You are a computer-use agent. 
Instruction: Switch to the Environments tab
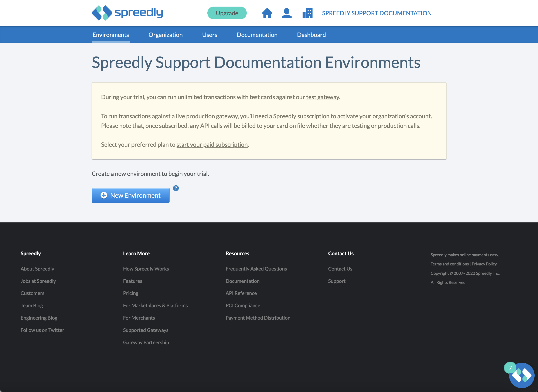click(x=111, y=35)
